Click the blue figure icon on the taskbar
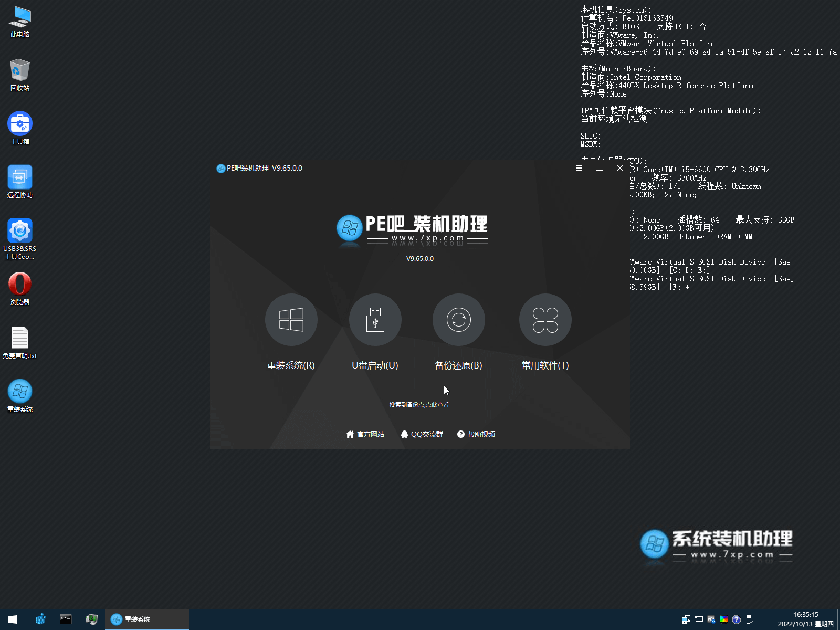 click(40, 619)
